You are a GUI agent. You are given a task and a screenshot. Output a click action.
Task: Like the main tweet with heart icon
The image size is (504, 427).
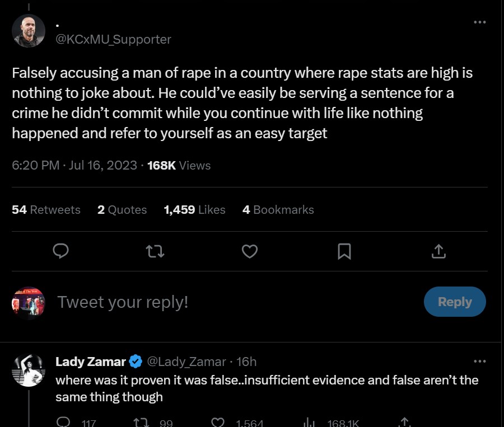pyautogui.click(x=250, y=252)
